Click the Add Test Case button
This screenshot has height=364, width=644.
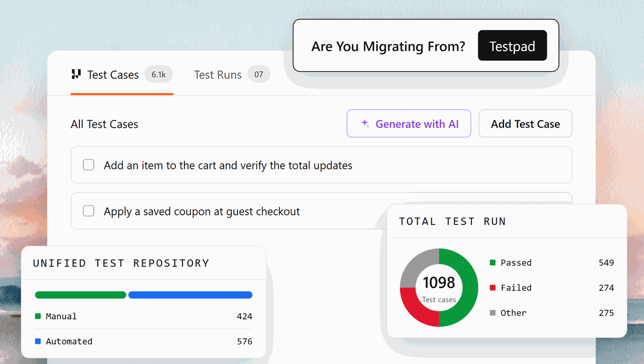click(x=525, y=124)
